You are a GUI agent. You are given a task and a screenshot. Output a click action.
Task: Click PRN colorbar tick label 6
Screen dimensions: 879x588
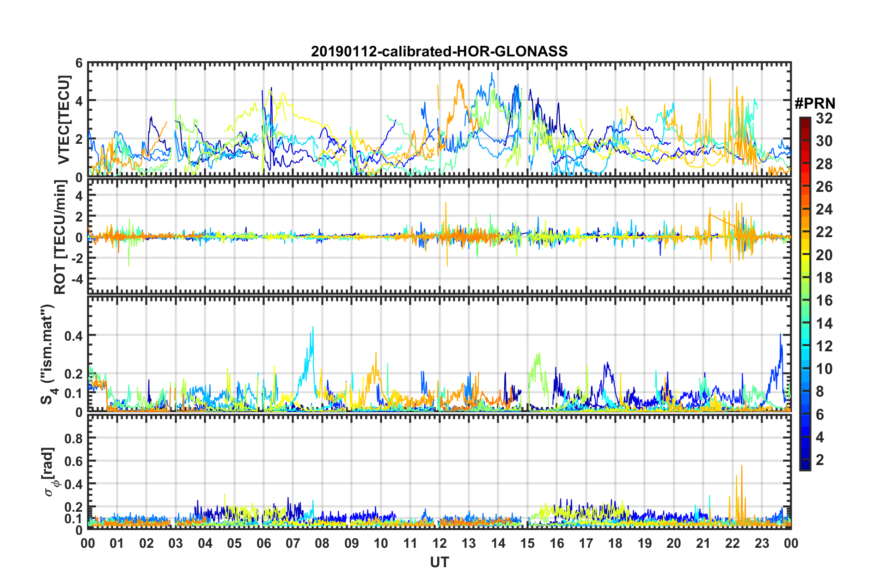(x=820, y=415)
